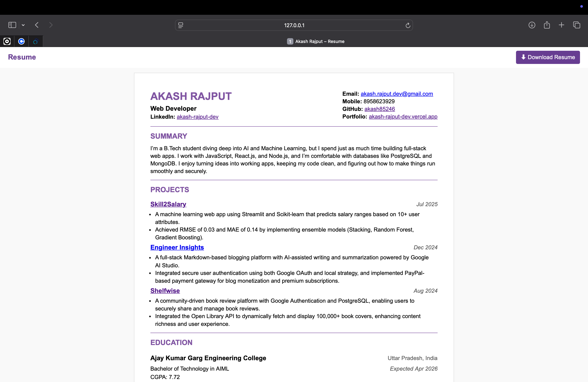The width and height of the screenshot is (588, 382).
Task: Click the forward navigation arrow
Action: (x=51, y=25)
